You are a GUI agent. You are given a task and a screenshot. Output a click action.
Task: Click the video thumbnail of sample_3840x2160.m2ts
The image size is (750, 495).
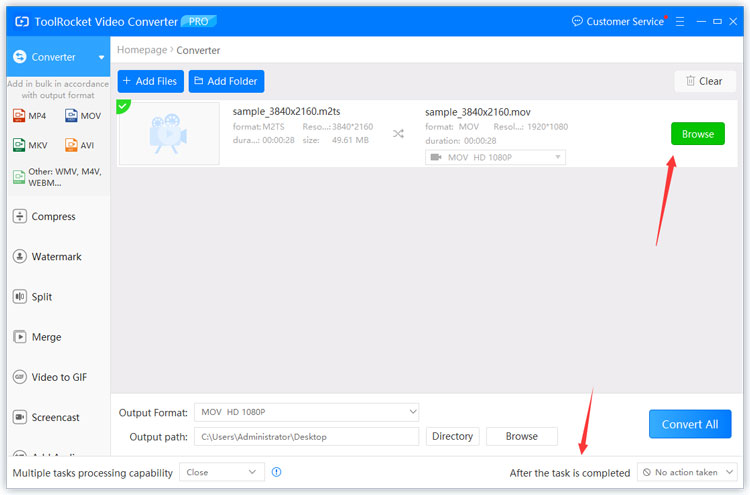click(169, 133)
